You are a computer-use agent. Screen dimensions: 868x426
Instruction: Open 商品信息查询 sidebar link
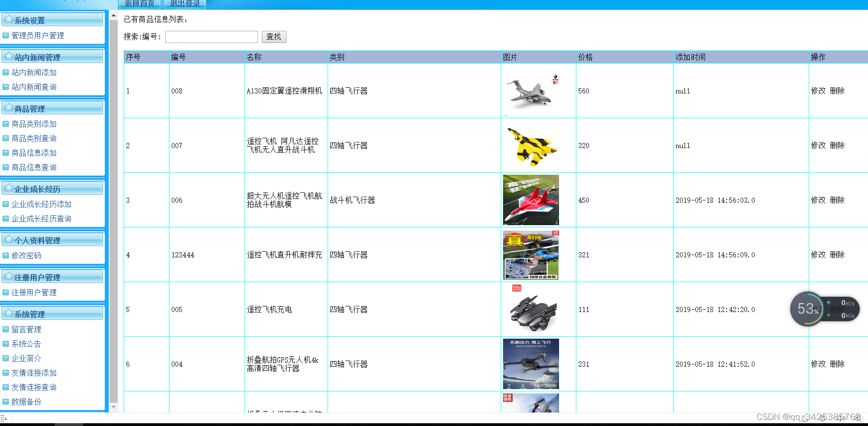point(34,167)
